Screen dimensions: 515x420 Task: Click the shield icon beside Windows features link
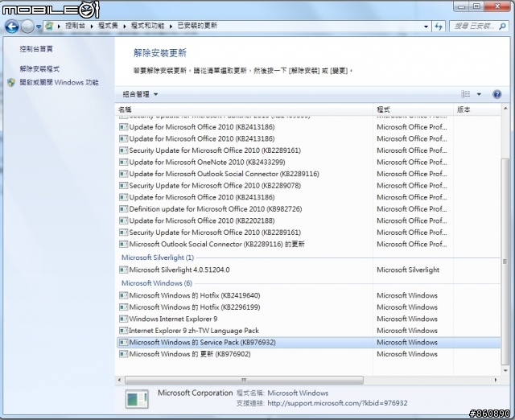tap(11, 82)
